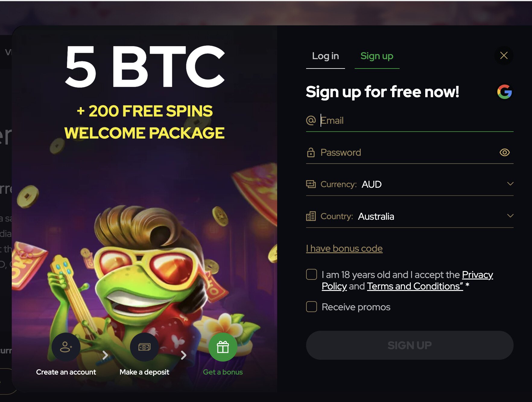The image size is (532, 402).
Task: Click the lock icon beside Password
Action: (311, 152)
